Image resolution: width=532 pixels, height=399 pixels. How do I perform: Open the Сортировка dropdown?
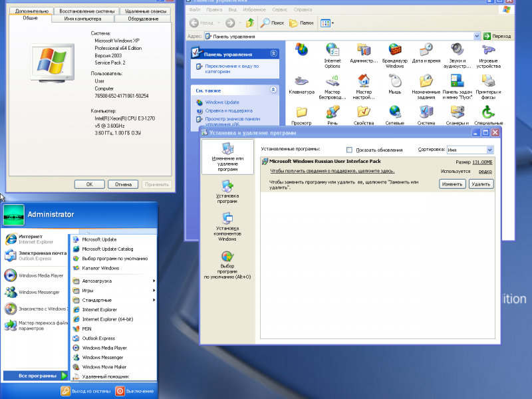489,150
